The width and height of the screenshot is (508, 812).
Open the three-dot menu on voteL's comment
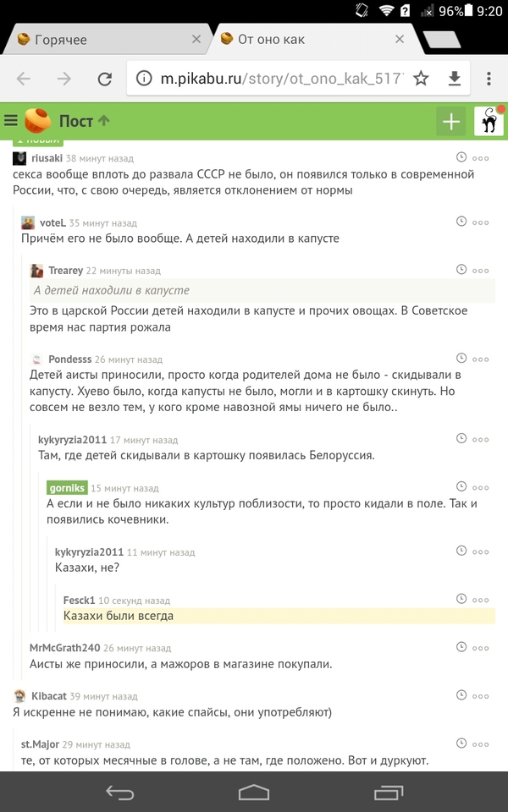481,222
